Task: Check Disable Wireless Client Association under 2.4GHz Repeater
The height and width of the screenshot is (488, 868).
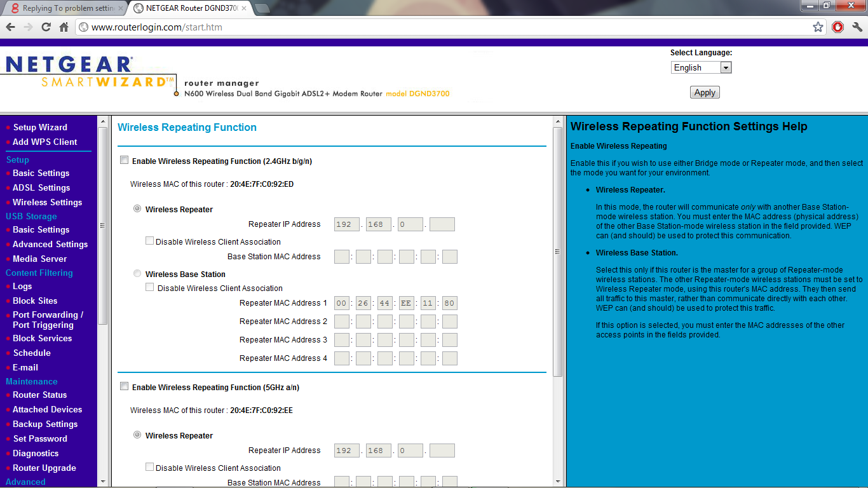Action: (149, 241)
